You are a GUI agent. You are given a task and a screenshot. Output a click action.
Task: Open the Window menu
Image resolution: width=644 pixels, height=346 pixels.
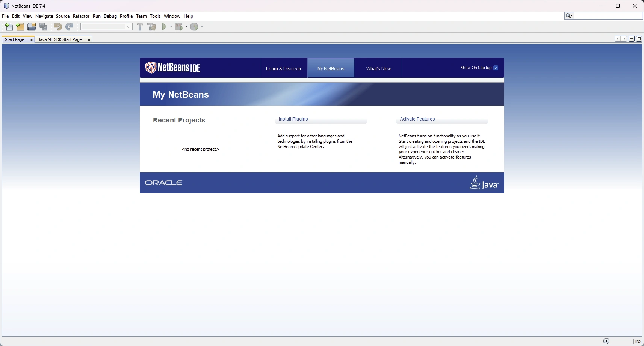point(172,16)
